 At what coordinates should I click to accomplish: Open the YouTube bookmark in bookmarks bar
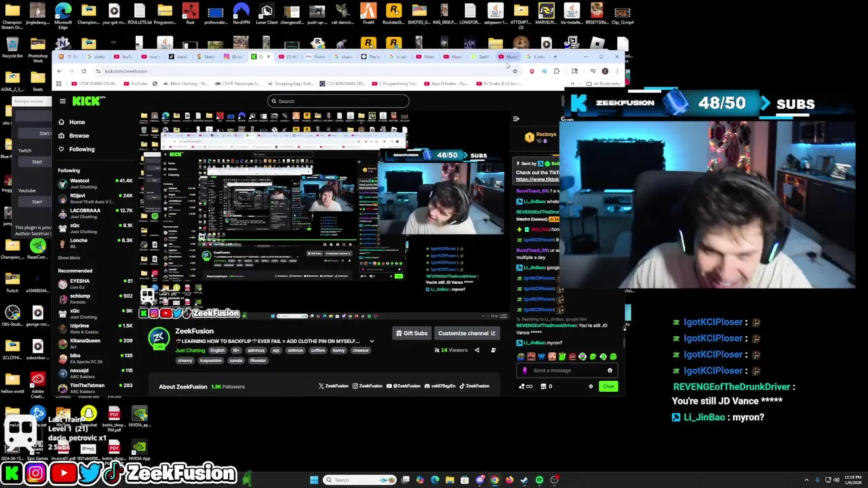pos(134,84)
